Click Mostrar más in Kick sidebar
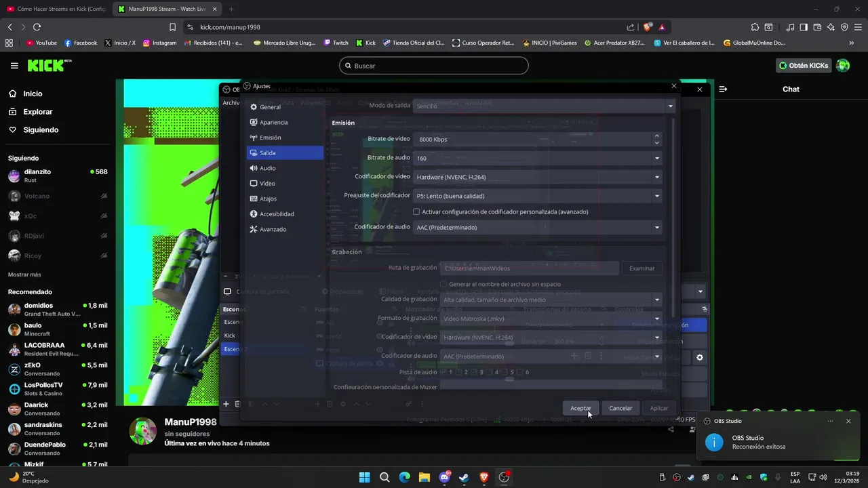 (x=24, y=274)
